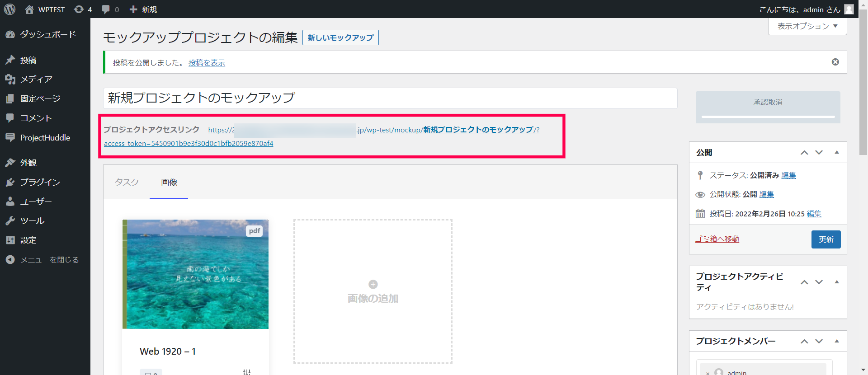The width and height of the screenshot is (868, 375).
Task: Collapse the 公開 panel
Action: [x=837, y=153]
